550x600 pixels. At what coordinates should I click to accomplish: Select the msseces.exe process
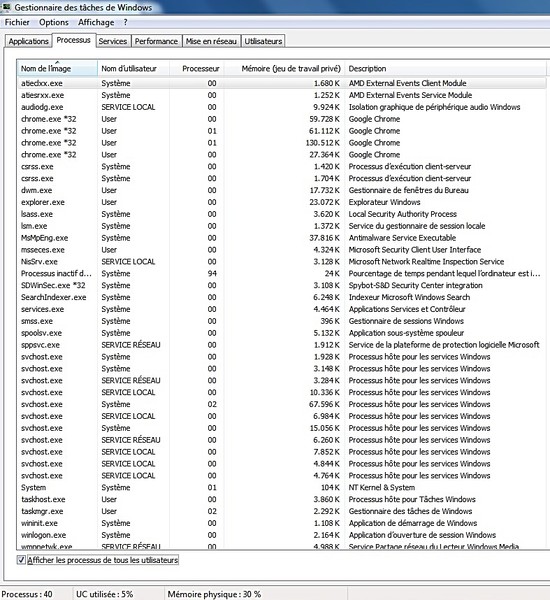pos(282,249)
